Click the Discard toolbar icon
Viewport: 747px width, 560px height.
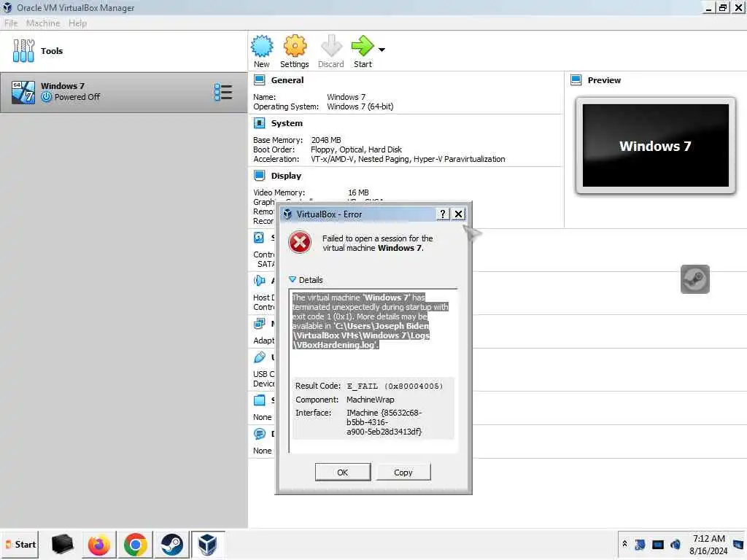click(x=331, y=46)
